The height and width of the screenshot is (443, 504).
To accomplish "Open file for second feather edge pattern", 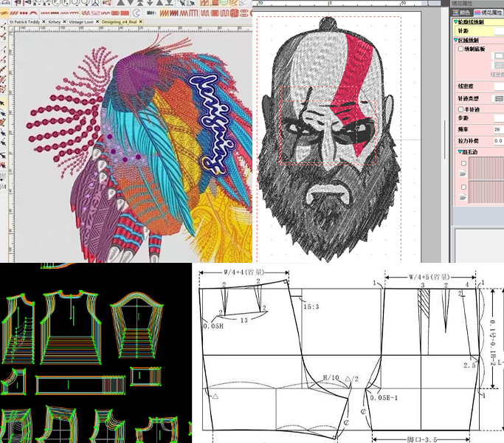I will pyautogui.click(x=463, y=197).
